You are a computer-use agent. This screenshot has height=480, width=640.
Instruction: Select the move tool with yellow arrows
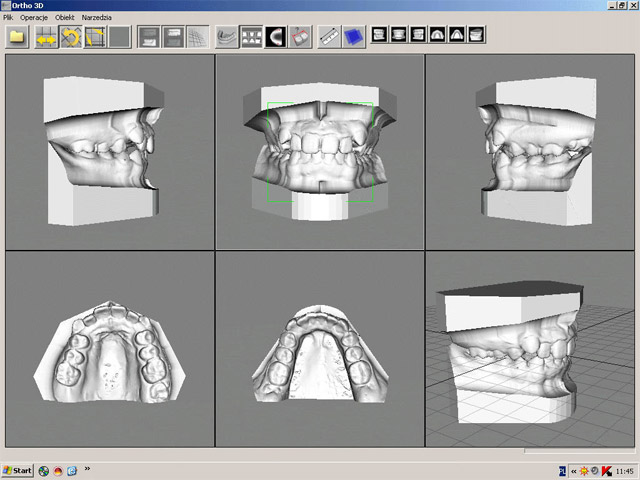(46, 37)
